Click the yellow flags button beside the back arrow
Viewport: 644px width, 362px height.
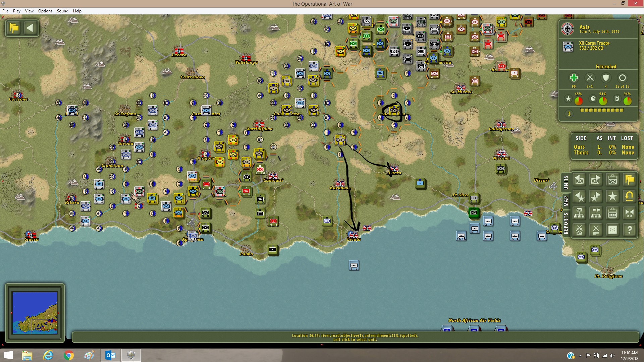coord(14,28)
